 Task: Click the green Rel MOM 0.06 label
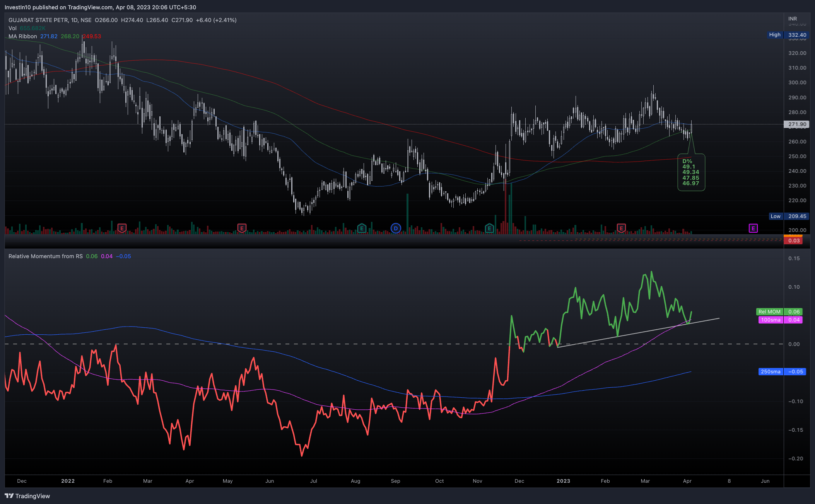(779, 312)
